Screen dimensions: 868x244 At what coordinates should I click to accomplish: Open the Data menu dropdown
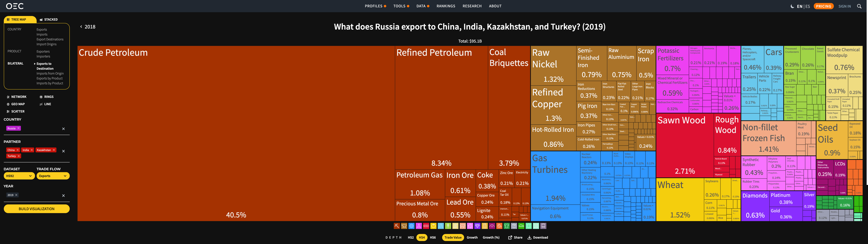[423, 6]
